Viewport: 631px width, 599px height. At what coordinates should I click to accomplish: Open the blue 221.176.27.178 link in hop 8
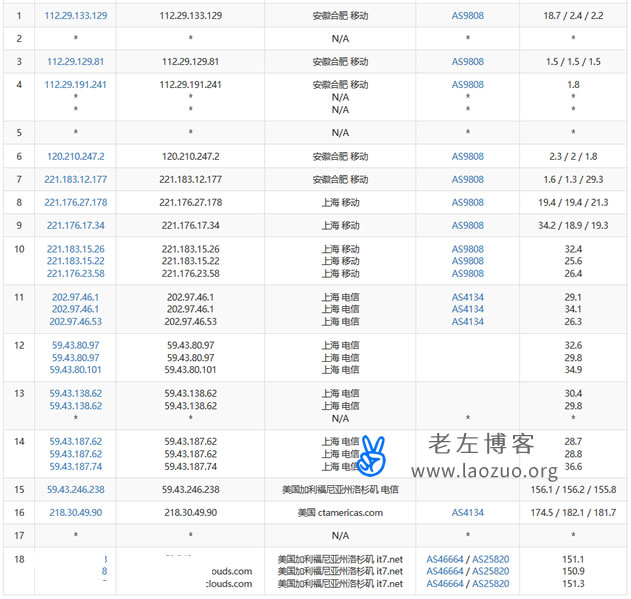tap(76, 202)
